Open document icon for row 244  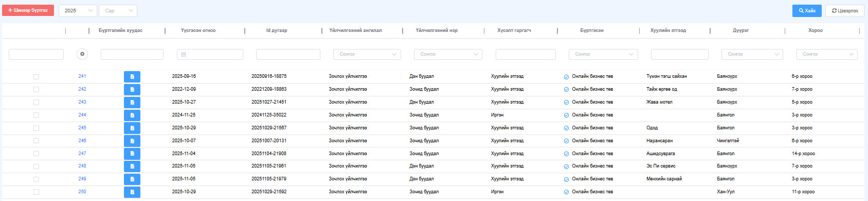coord(132,115)
